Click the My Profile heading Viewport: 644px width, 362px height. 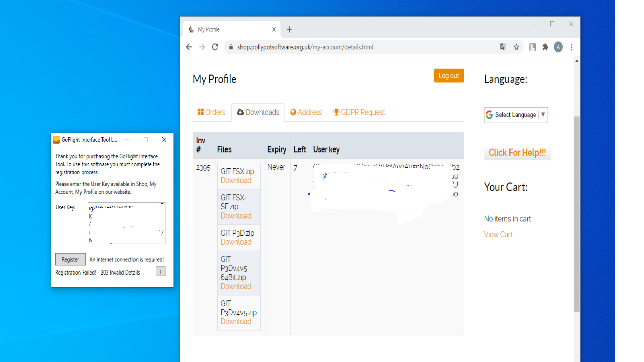pos(214,79)
